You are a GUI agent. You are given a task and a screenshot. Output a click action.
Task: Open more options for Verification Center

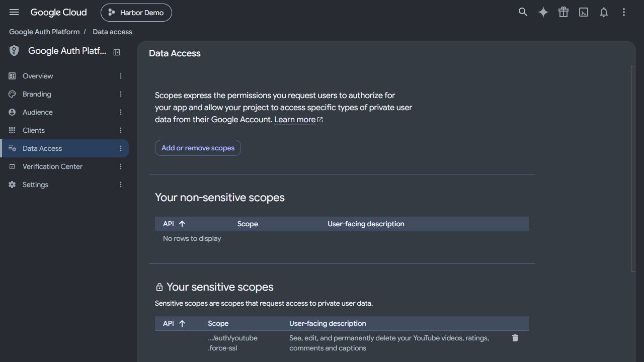pos(121,166)
